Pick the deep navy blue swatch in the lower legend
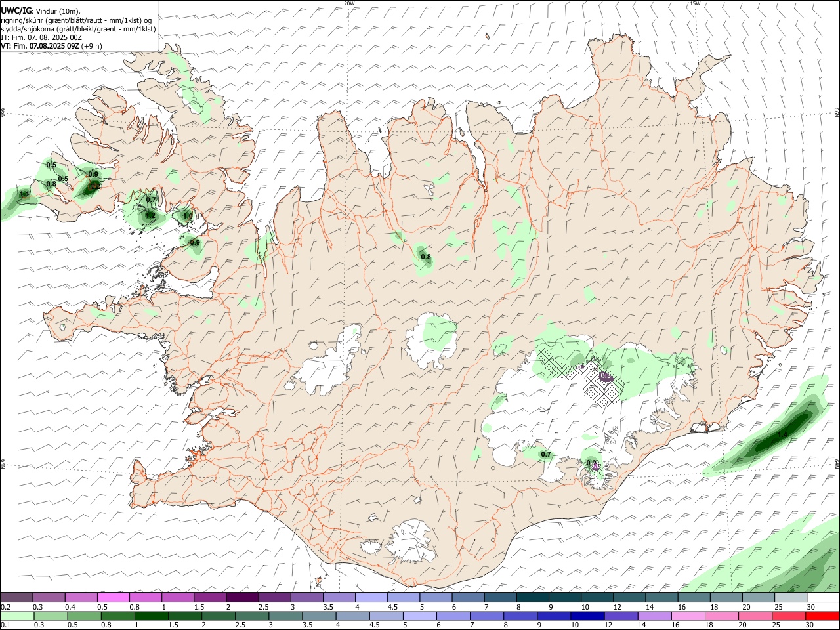The image size is (840, 630). pyautogui.click(x=587, y=616)
